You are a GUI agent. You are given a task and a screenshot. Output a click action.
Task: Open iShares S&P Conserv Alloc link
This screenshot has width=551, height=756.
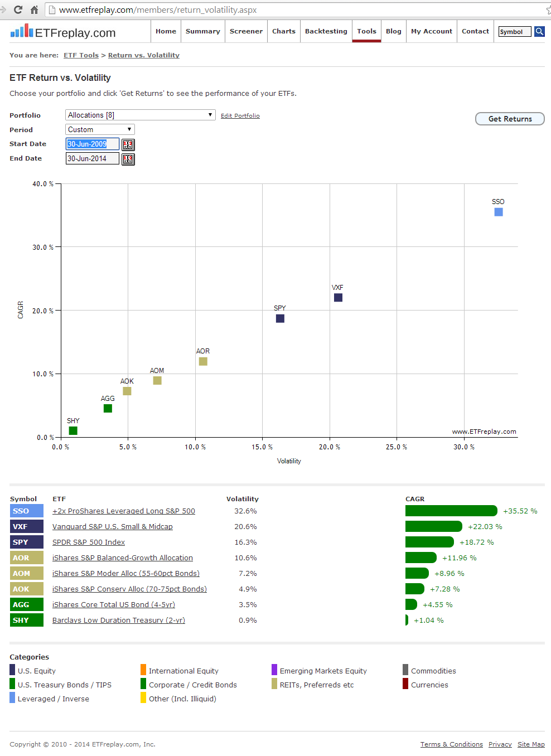click(x=129, y=589)
